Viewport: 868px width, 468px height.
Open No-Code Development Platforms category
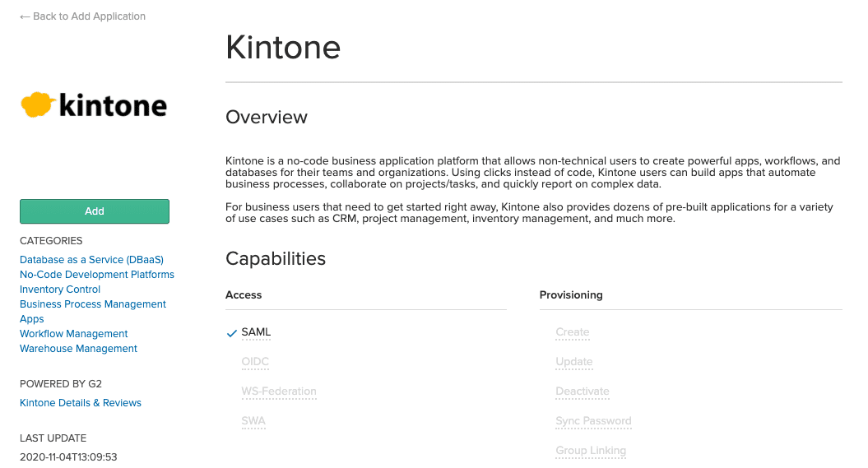click(97, 275)
